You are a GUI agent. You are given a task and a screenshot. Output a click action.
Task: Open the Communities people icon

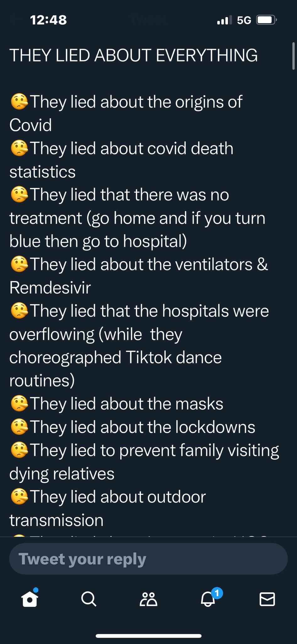point(148,599)
